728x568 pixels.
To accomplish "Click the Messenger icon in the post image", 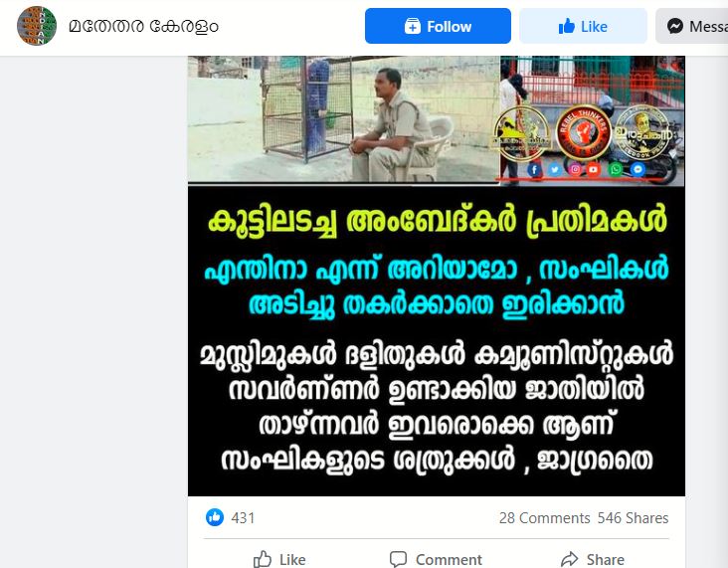I will pyautogui.click(x=637, y=169).
